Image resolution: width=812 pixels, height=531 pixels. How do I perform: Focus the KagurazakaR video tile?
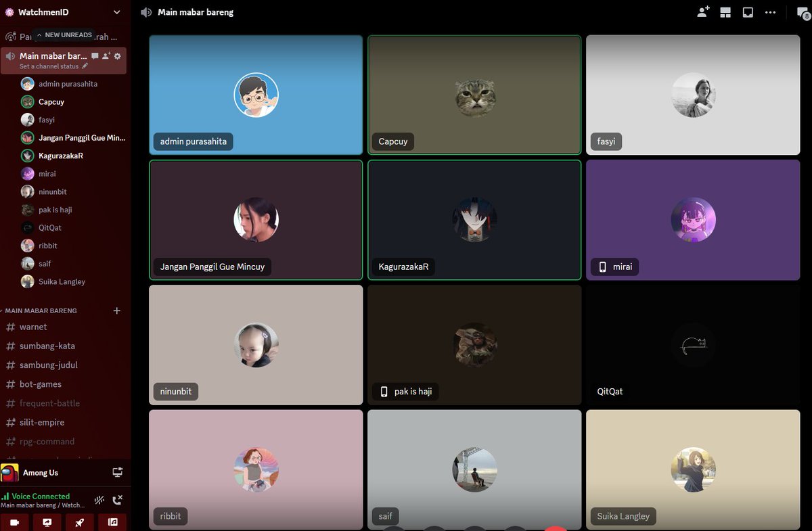click(474, 220)
